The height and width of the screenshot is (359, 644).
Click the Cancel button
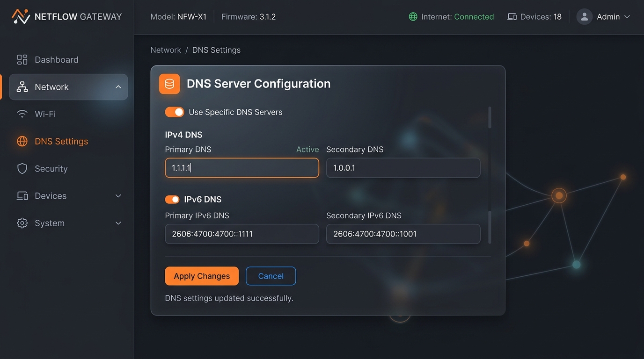tap(271, 276)
